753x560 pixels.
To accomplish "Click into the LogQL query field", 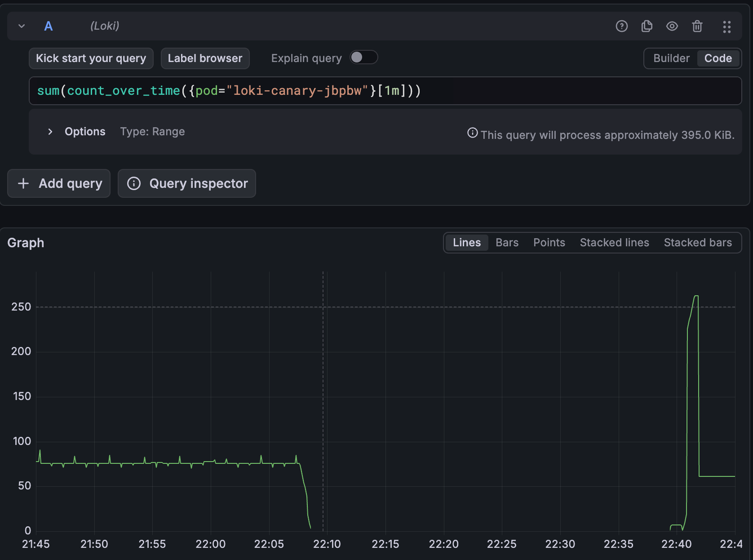I will 385,91.
